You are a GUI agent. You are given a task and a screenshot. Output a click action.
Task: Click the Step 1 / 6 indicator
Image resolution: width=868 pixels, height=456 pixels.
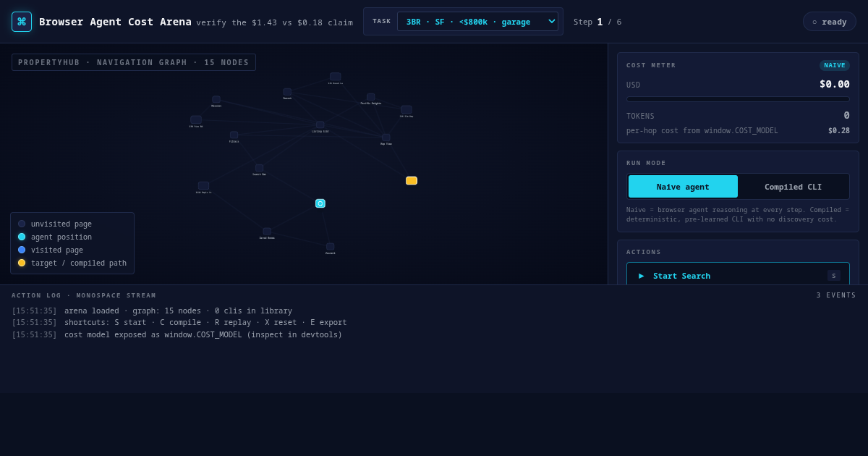[x=597, y=22]
